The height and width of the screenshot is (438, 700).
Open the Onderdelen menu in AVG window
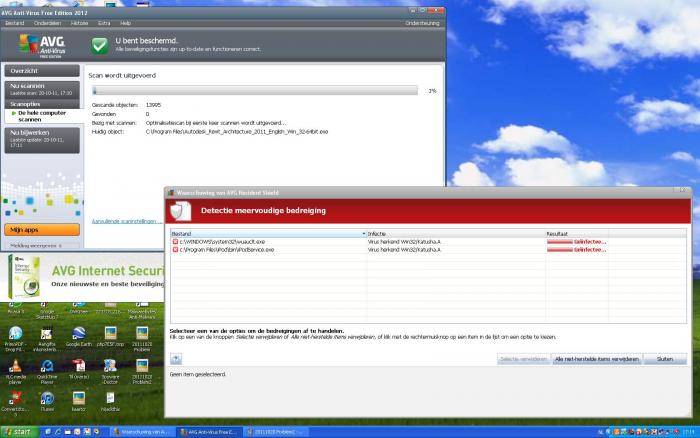[48, 23]
